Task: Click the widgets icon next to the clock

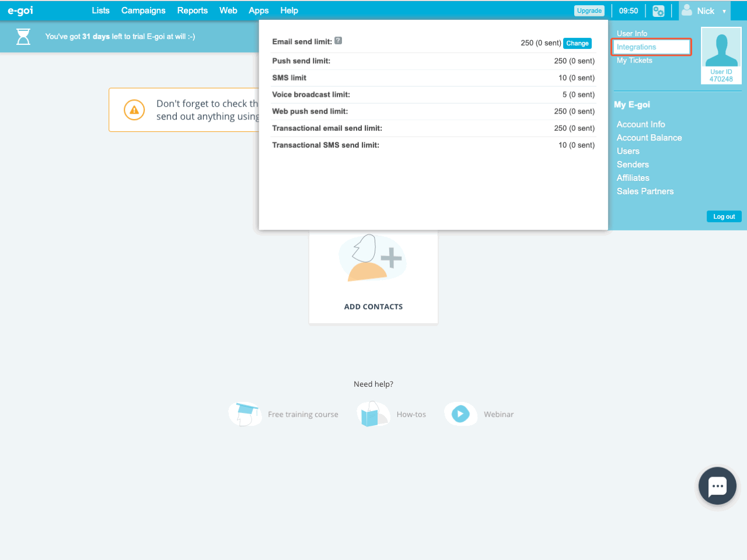Action: coord(658,11)
